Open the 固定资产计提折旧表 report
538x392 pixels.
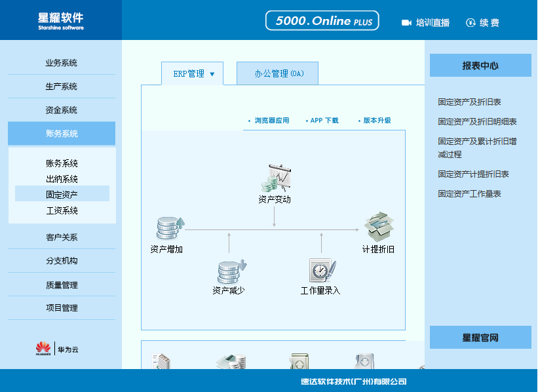[x=473, y=174]
